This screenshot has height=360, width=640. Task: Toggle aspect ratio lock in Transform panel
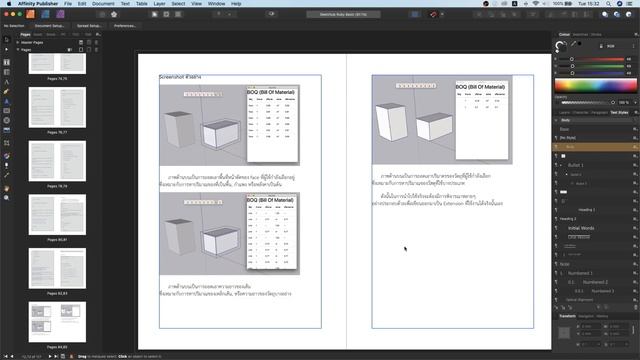[633, 330]
